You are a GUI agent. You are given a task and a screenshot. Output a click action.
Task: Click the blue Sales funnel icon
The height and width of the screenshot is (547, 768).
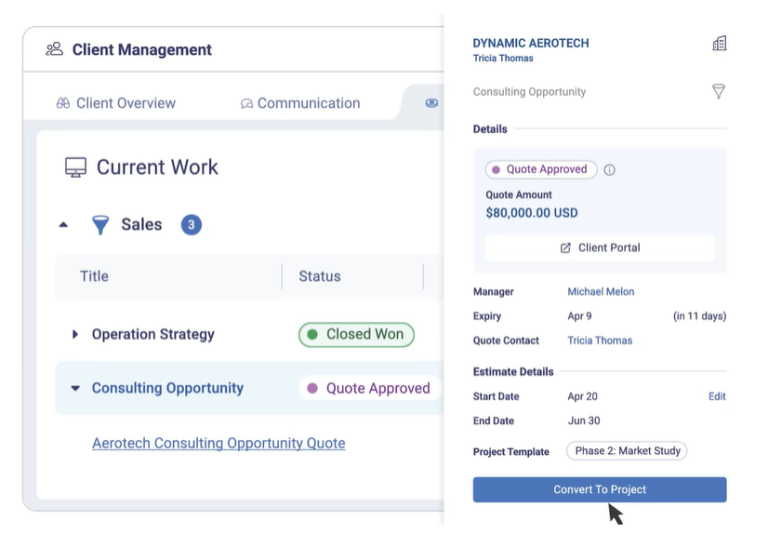100,225
